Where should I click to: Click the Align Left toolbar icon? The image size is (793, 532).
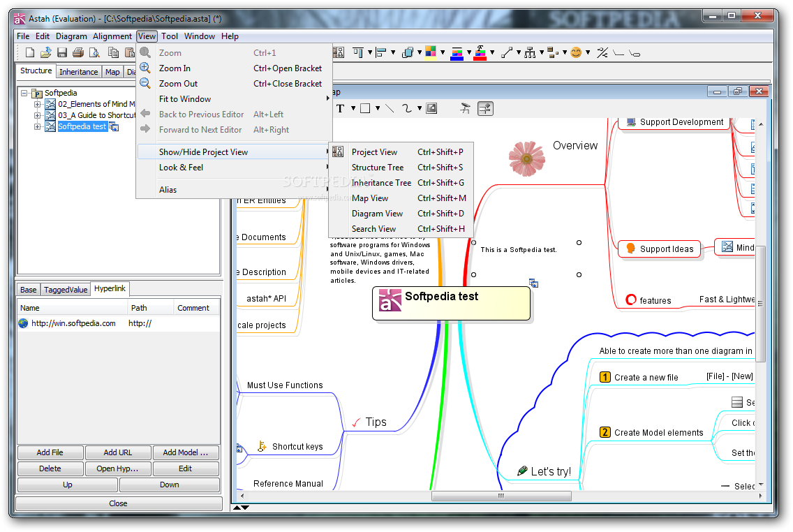coord(381,52)
